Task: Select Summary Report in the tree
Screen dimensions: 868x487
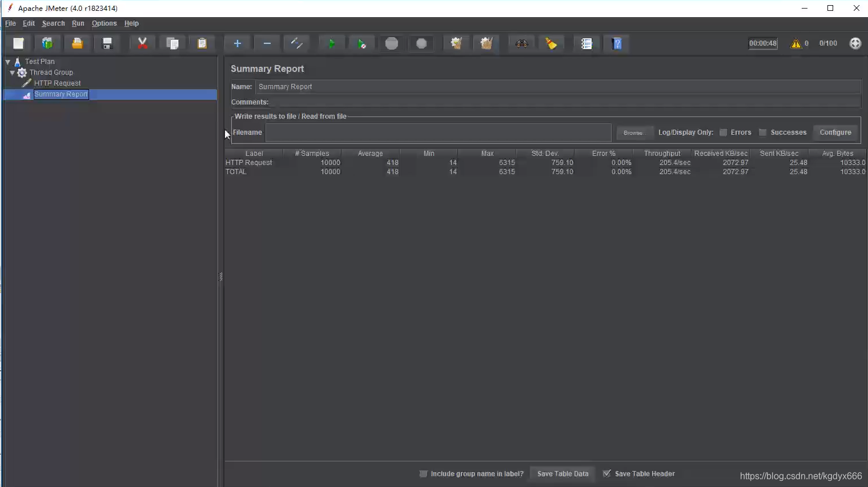Action: tap(61, 94)
